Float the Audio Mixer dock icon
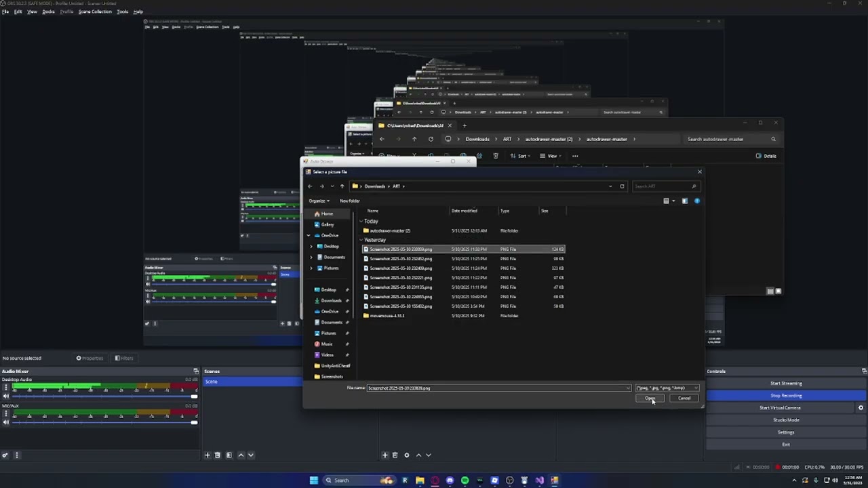Viewport: 868px width, 488px height. pyautogui.click(x=196, y=371)
